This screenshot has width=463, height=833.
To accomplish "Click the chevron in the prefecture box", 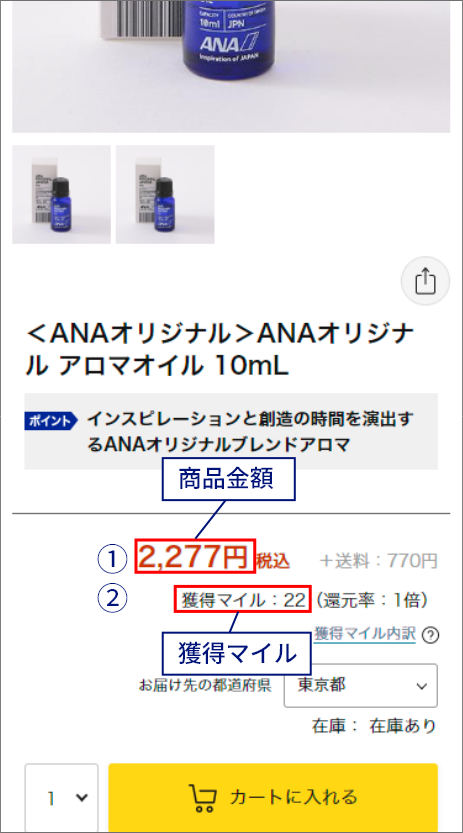I will 422,686.
